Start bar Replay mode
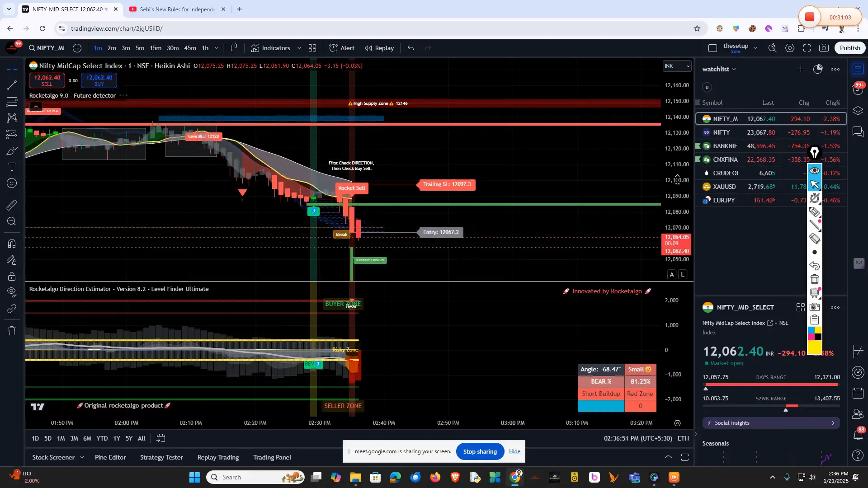The height and width of the screenshot is (488, 868). tap(380, 48)
